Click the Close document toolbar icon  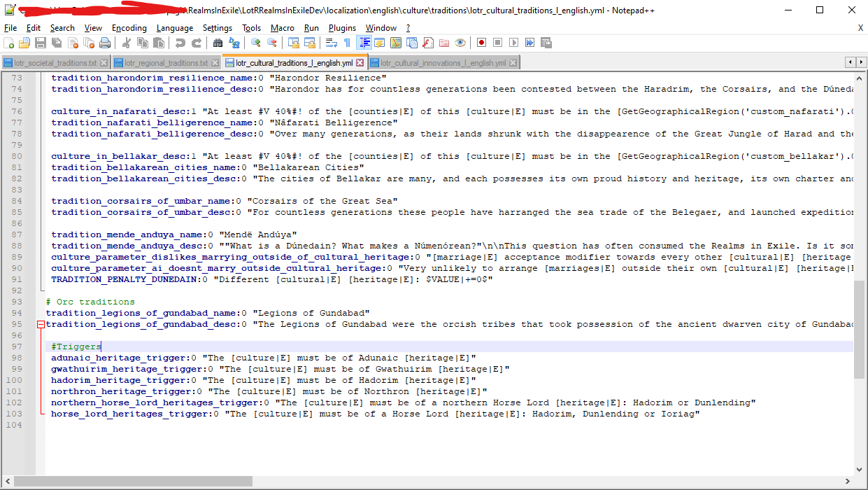73,43
